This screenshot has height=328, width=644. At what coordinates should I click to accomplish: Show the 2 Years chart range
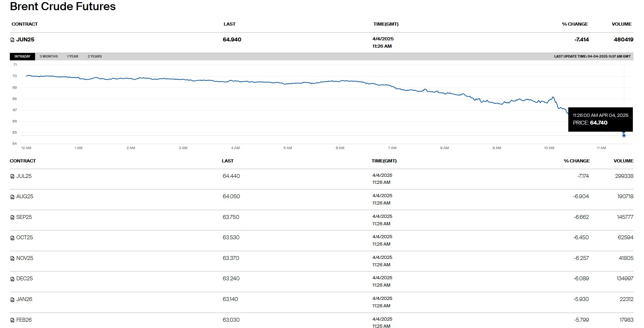coord(94,56)
